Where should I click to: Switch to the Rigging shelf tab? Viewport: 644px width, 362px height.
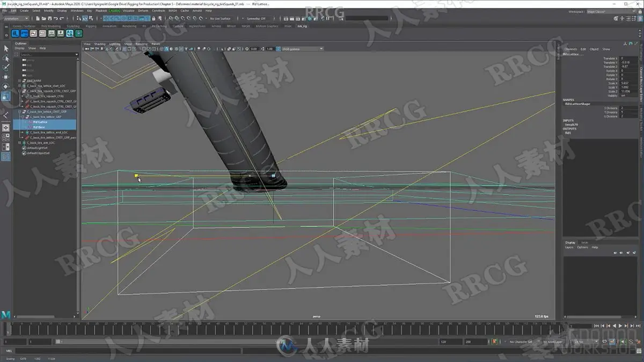(x=91, y=26)
